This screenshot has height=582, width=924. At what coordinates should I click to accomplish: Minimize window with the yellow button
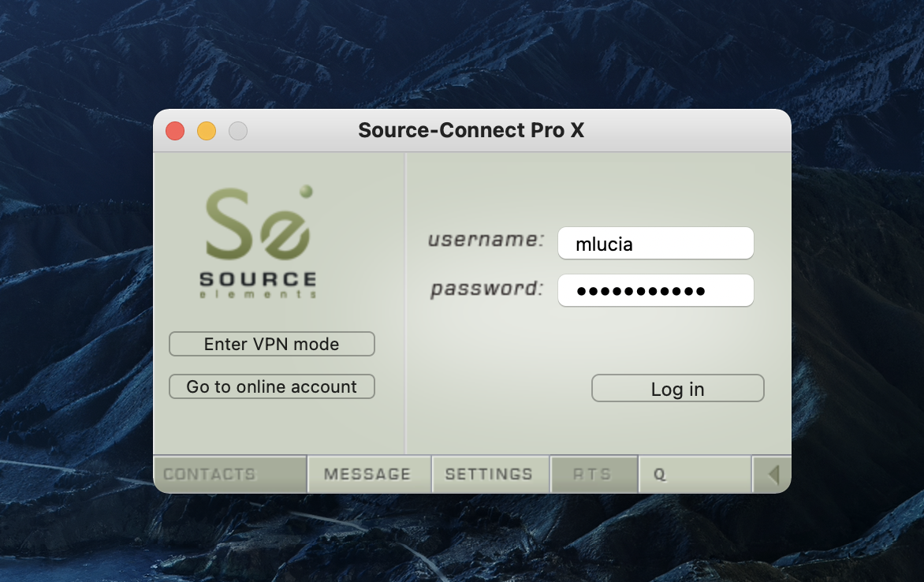(x=206, y=131)
